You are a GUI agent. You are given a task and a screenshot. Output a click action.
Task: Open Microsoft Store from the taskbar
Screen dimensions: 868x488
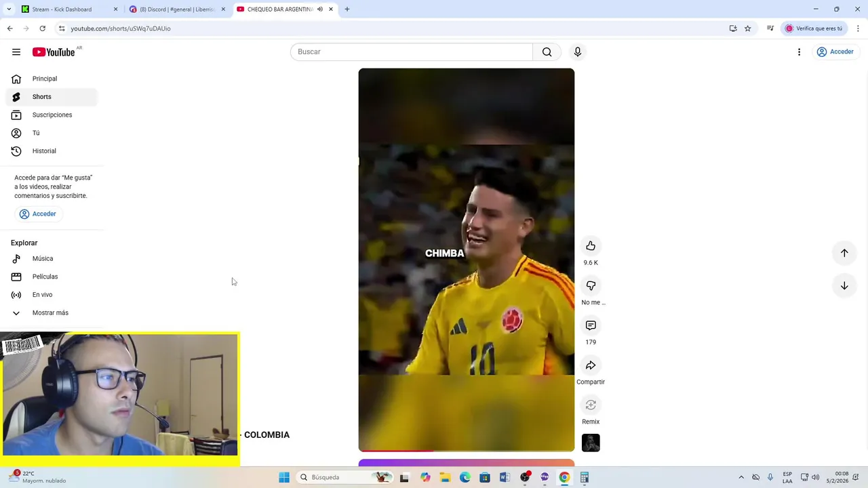coord(485,477)
